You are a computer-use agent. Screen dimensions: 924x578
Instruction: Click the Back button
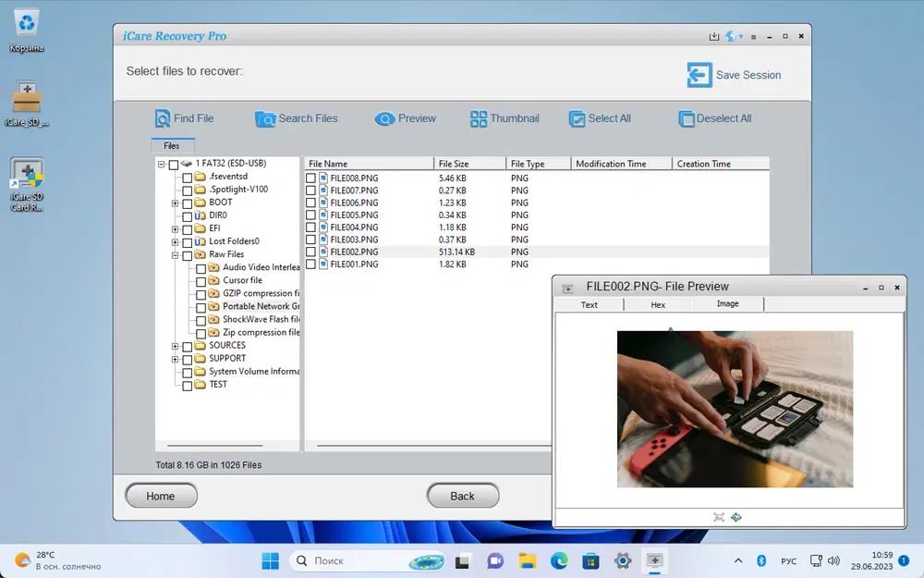coord(463,496)
